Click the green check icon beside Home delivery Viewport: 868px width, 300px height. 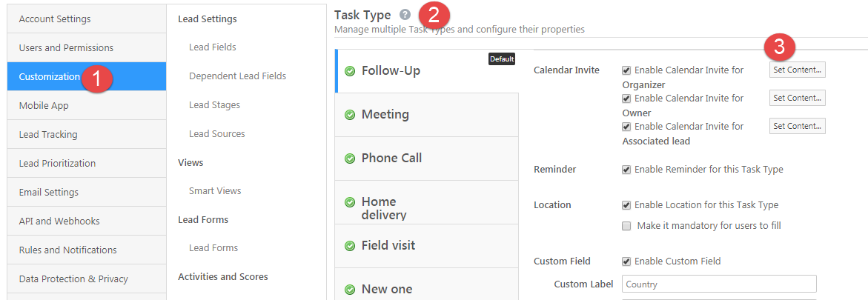click(x=350, y=202)
